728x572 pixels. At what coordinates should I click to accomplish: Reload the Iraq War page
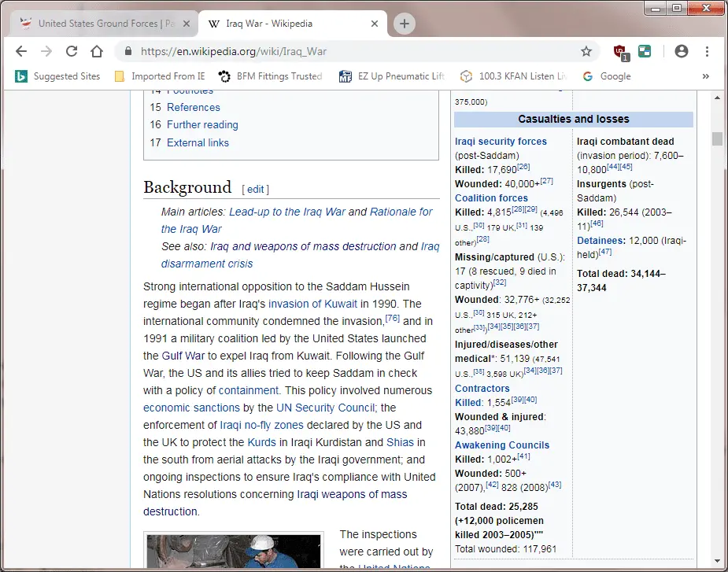(72, 51)
